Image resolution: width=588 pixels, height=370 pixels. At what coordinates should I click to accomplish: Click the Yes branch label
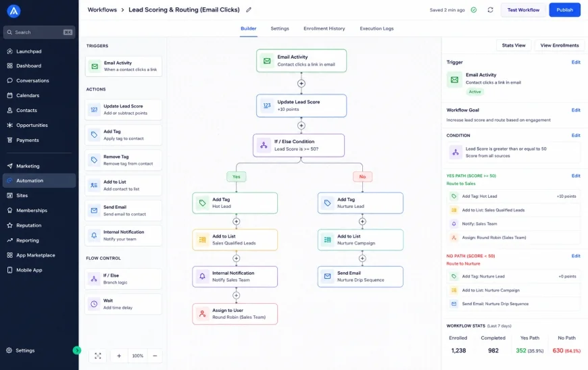pyautogui.click(x=237, y=177)
